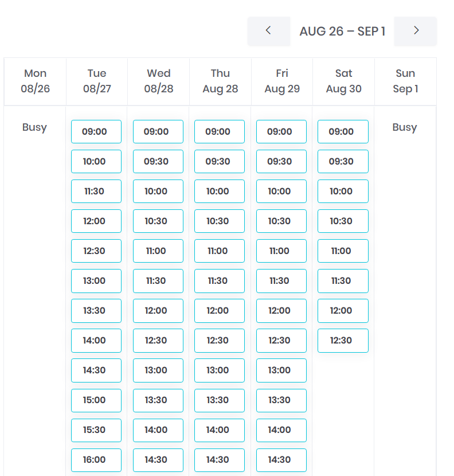
Task: Choose the 09:30 slot on Saturday
Action: click(x=343, y=161)
